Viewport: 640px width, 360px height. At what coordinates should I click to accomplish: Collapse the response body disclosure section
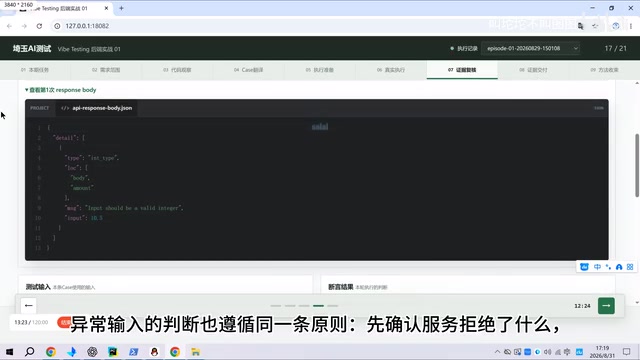click(x=60, y=90)
